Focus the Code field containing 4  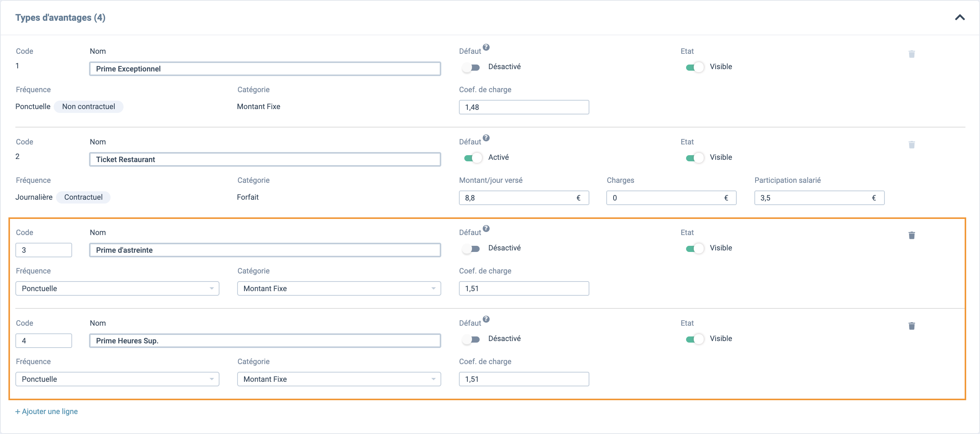(44, 341)
